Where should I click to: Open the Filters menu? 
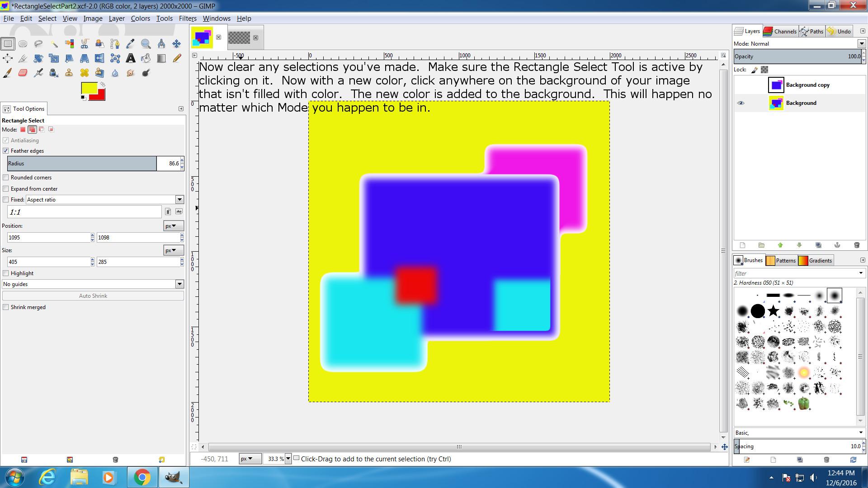pos(187,19)
